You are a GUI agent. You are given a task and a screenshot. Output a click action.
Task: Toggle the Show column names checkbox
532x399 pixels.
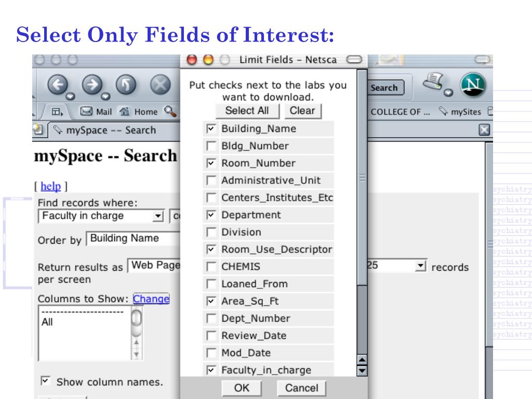coord(45,381)
